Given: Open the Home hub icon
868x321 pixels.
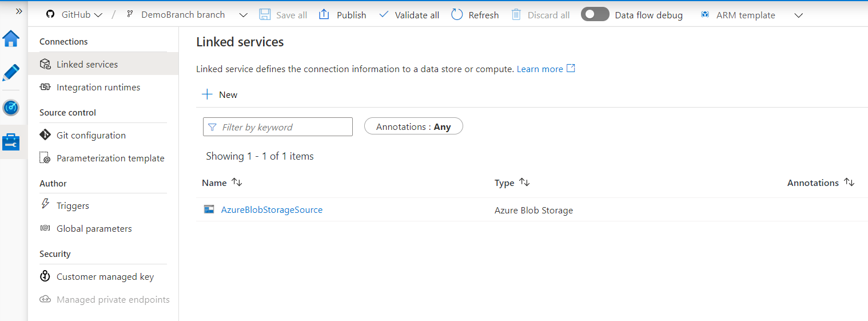Looking at the screenshot, I should tap(11, 39).
